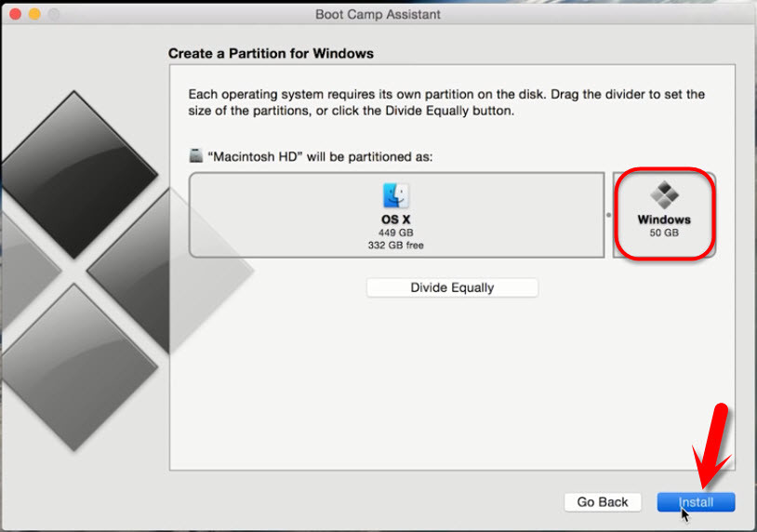Click the Finder icon in OS X partition
Image resolution: width=757 pixels, height=532 pixels.
point(396,196)
